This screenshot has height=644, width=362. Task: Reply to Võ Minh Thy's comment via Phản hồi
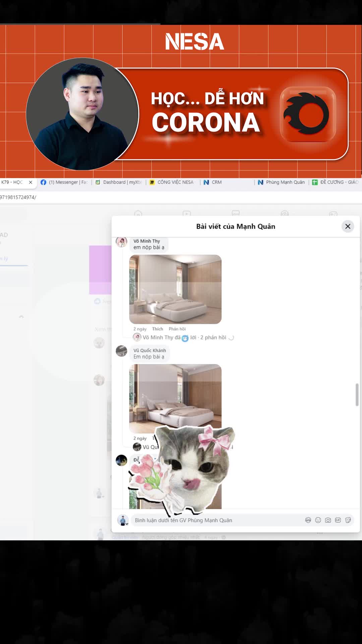[177, 329]
